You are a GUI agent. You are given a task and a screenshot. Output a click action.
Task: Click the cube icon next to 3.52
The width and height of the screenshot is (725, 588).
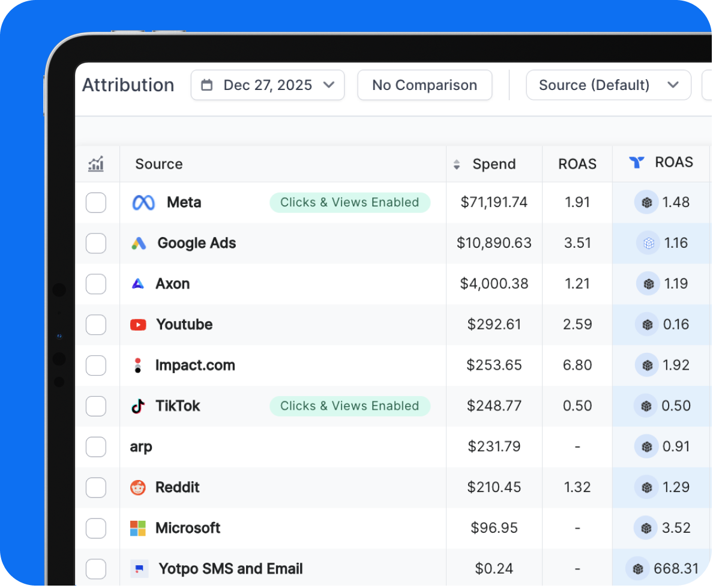[646, 528]
